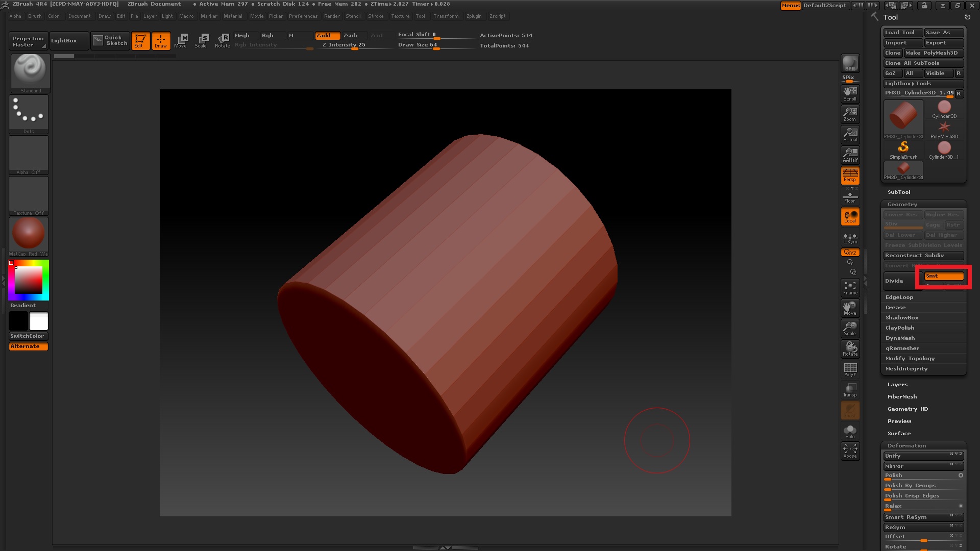Toggle Local transformation mode
Screen dimensions: 980x551
pos(850,216)
